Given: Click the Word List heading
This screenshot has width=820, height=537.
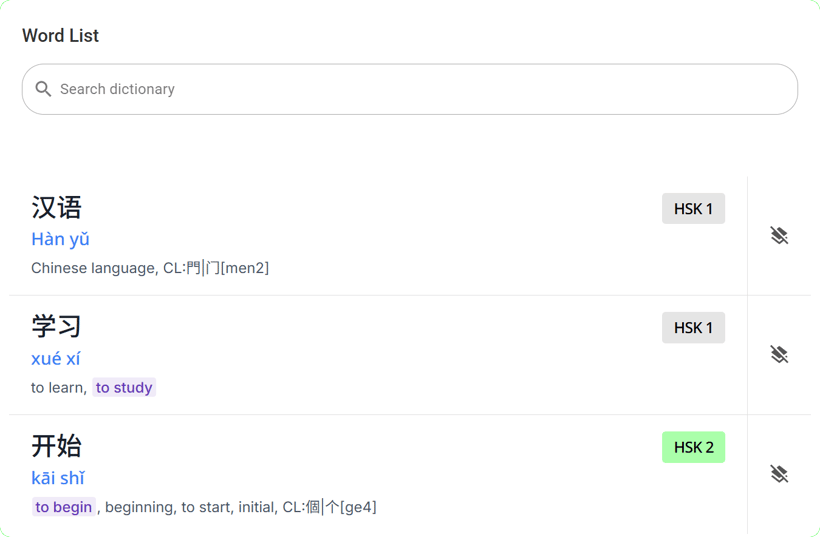Looking at the screenshot, I should (x=61, y=36).
